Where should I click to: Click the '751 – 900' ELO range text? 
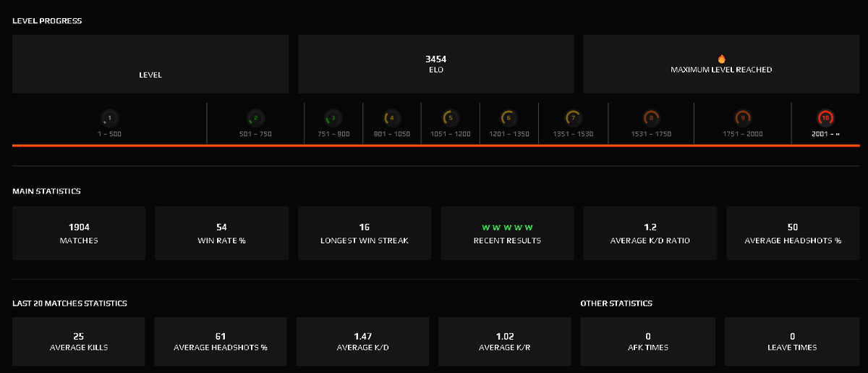[333, 135]
